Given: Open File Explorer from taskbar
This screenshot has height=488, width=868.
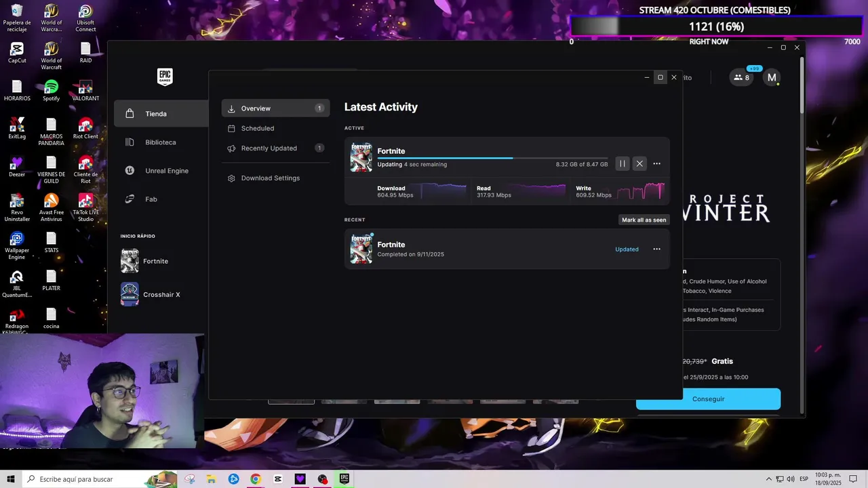Looking at the screenshot, I should click(211, 479).
